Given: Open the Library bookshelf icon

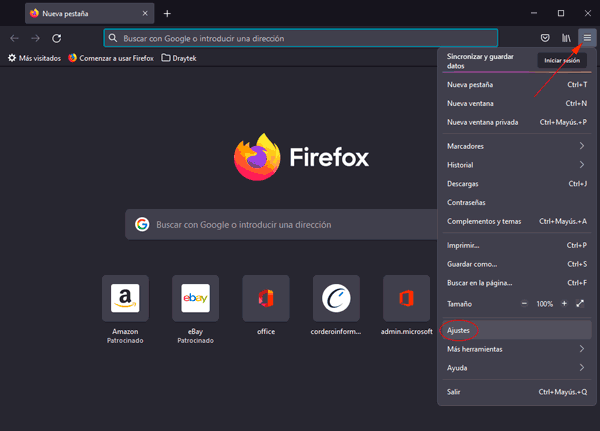Looking at the screenshot, I should point(566,38).
